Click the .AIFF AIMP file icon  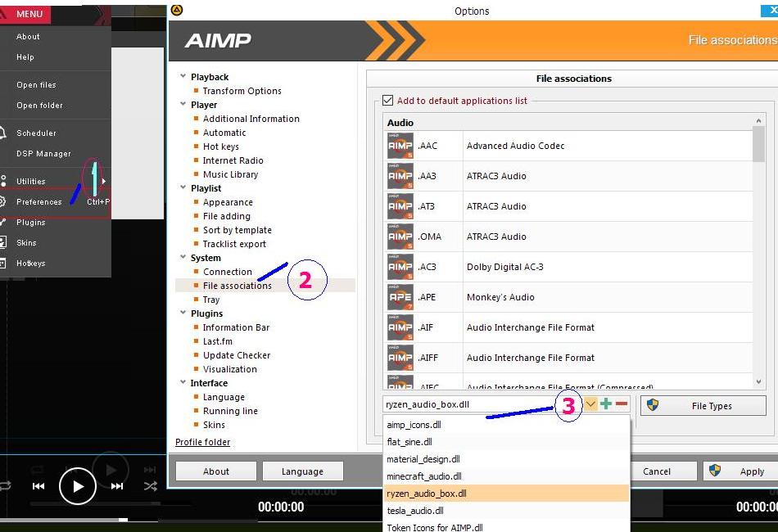[x=400, y=358]
